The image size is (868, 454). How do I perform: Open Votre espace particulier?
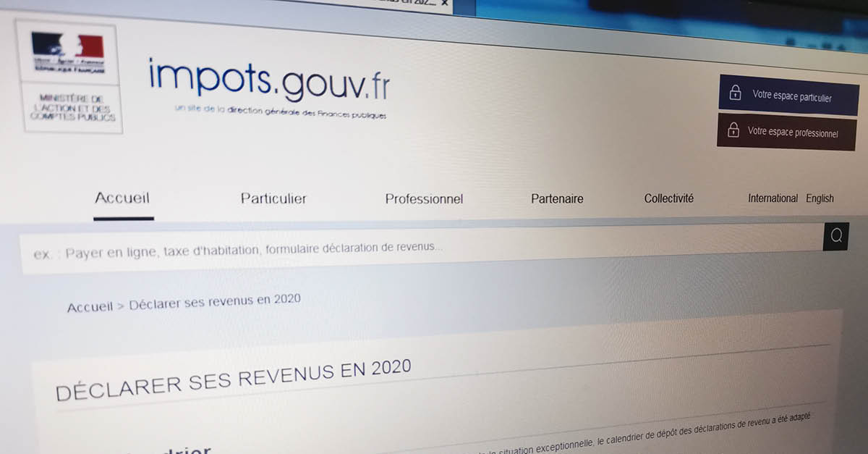pos(788,96)
